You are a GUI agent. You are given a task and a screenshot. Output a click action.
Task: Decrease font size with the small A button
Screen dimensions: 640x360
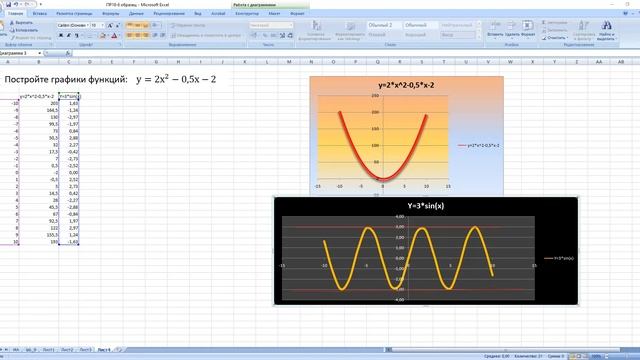pos(118,25)
